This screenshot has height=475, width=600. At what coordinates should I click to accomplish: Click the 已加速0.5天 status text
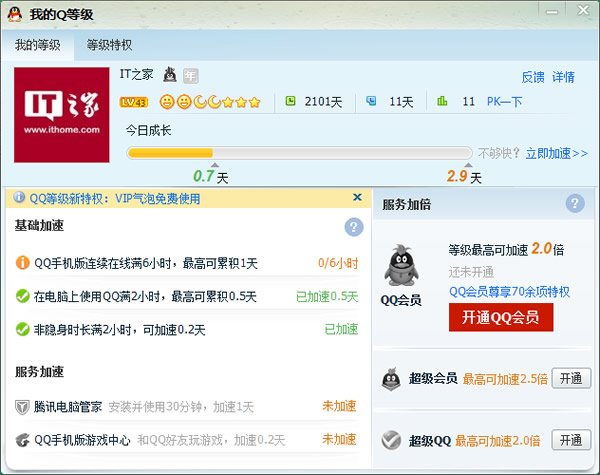coord(327,296)
